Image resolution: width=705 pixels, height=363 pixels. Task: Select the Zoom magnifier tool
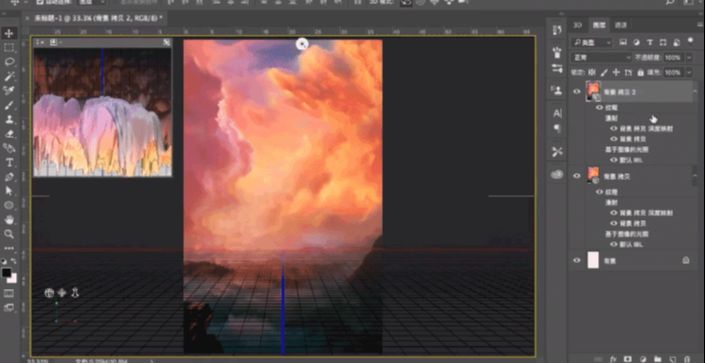(9, 233)
